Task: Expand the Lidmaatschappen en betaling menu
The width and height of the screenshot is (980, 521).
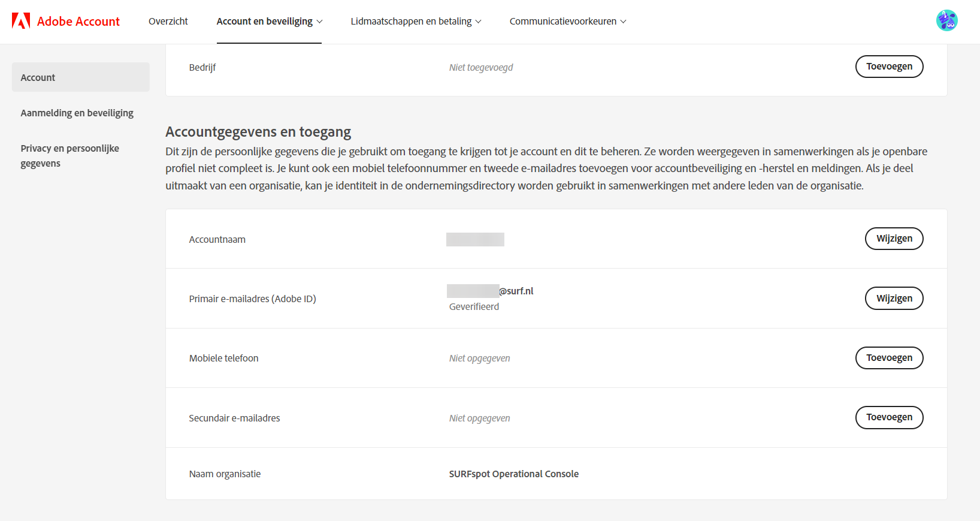Action: (x=416, y=21)
